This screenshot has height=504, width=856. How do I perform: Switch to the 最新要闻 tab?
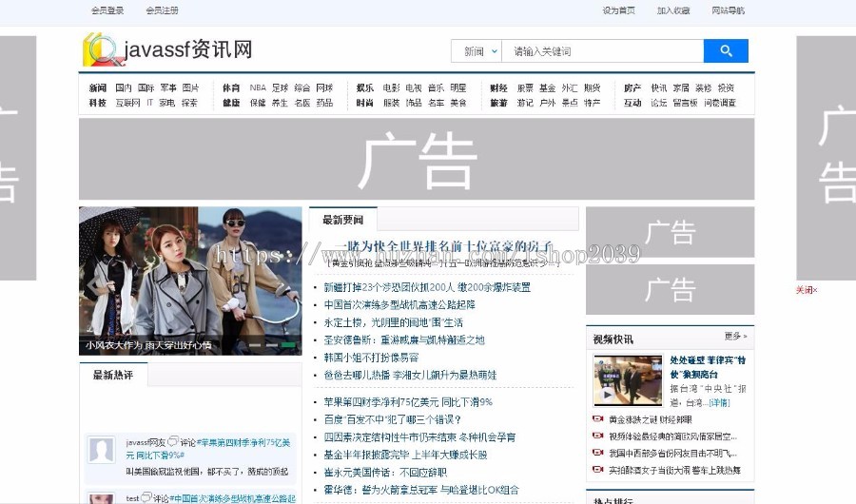[342, 220]
